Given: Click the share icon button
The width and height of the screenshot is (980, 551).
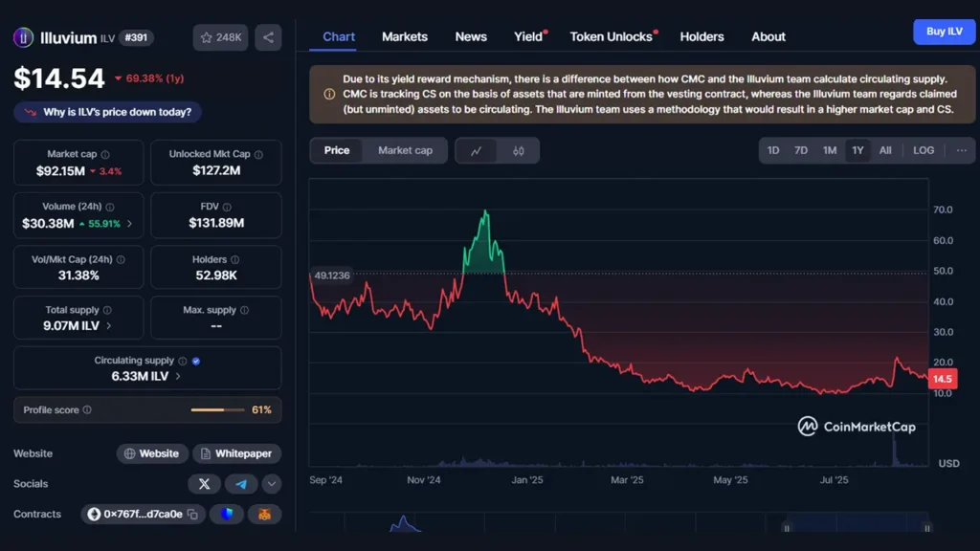Looking at the screenshot, I should pyautogui.click(x=268, y=37).
